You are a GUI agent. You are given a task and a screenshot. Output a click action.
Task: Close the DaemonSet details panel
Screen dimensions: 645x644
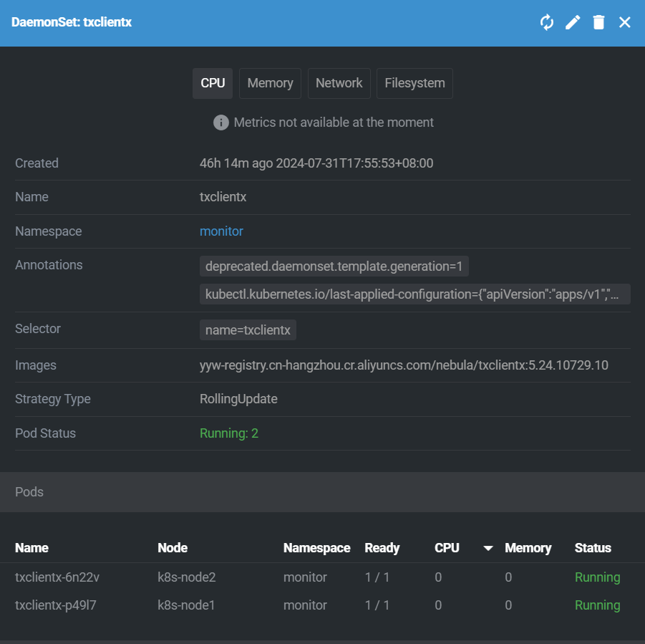click(x=625, y=22)
